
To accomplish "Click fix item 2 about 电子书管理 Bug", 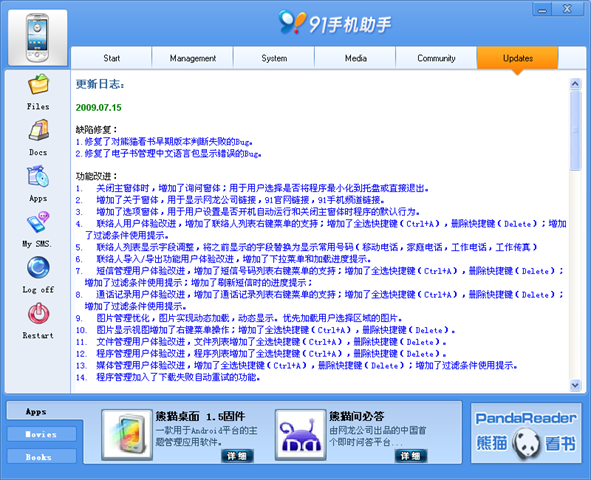I will click(168, 154).
